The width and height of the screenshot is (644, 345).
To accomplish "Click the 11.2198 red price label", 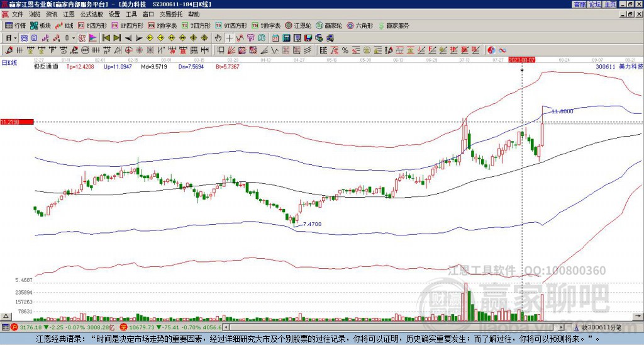I will click(x=17, y=122).
